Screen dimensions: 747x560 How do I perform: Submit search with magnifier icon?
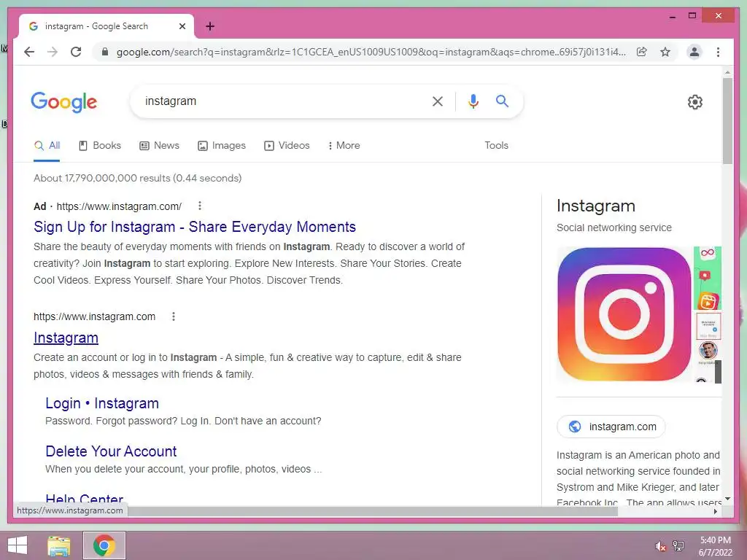click(502, 101)
